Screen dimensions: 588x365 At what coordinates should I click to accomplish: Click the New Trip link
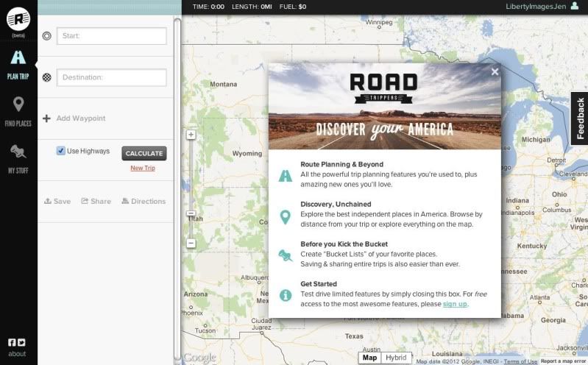pos(143,168)
